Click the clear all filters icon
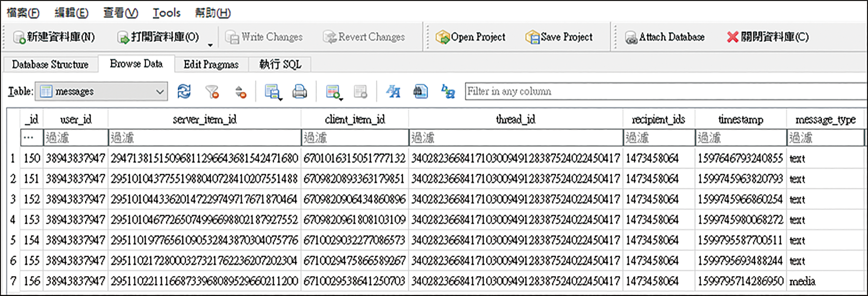This screenshot has width=868, height=296. point(212,91)
